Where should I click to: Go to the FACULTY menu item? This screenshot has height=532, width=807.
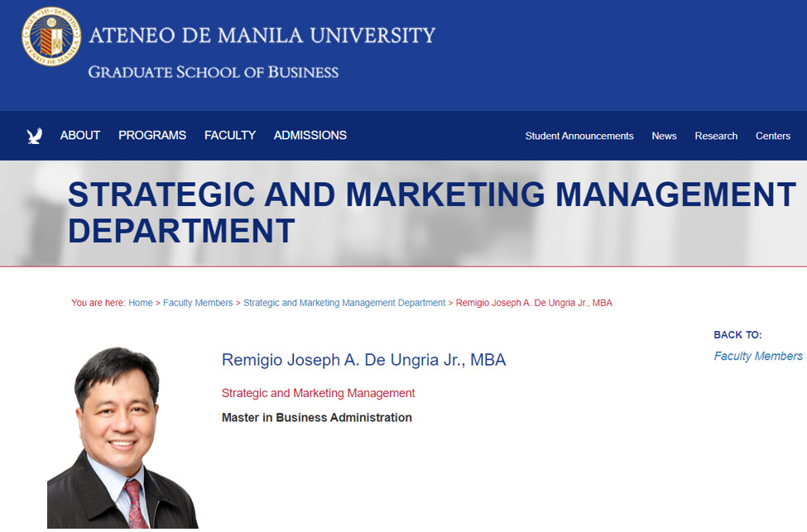point(230,136)
